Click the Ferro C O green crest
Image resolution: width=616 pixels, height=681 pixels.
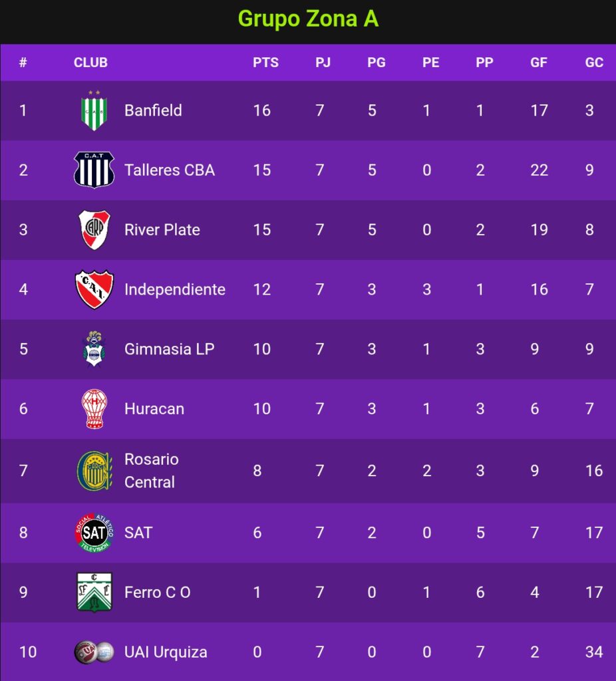(94, 593)
